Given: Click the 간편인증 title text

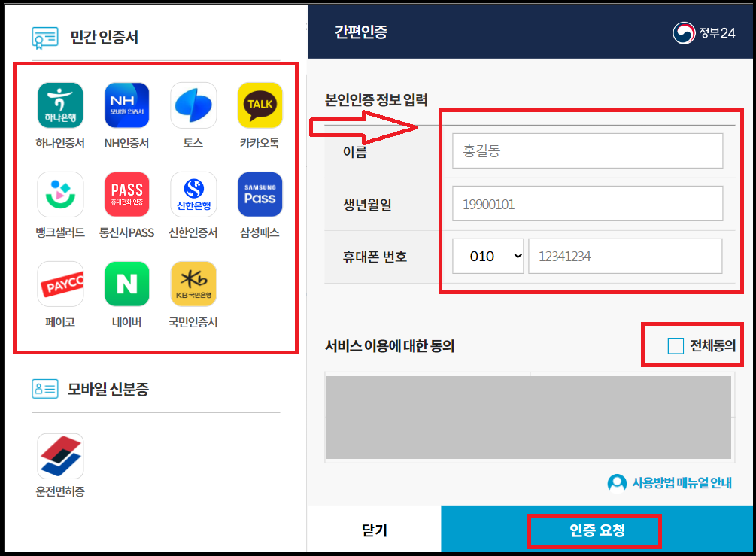Looking at the screenshot, I should coord(360,32).
